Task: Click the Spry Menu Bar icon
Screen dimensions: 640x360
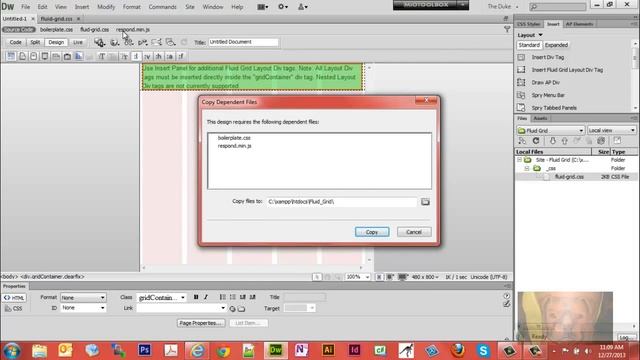Action: click(x=521, y=95)
